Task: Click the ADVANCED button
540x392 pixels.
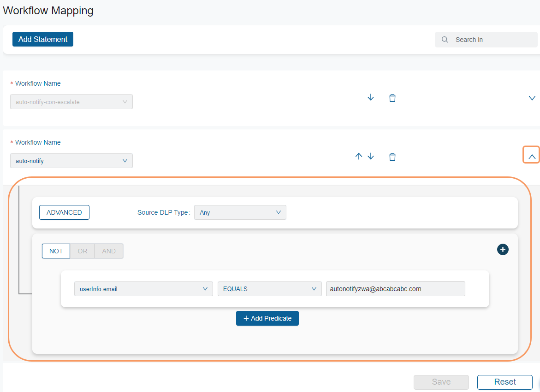Action: (64, 212)
